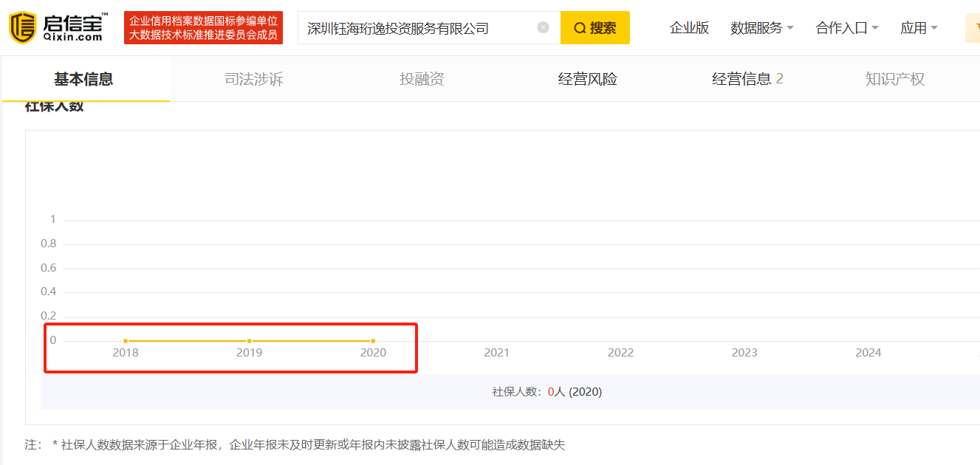Click the 2019 data point on chart
The height and width of the screenshot is (465, 980).
point(250,341)
